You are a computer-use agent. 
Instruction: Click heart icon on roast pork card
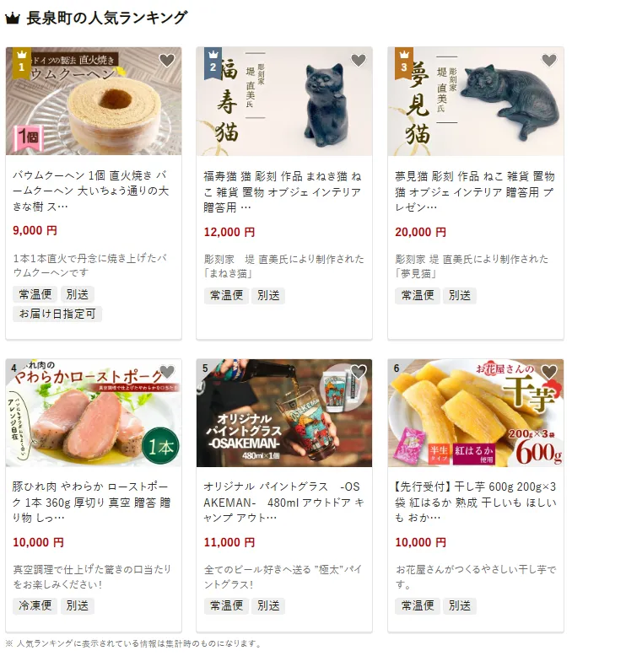(x=167, y=372)
